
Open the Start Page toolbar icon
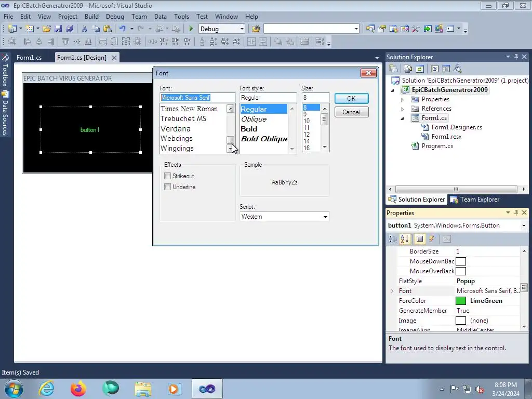[x=428, y=29]
